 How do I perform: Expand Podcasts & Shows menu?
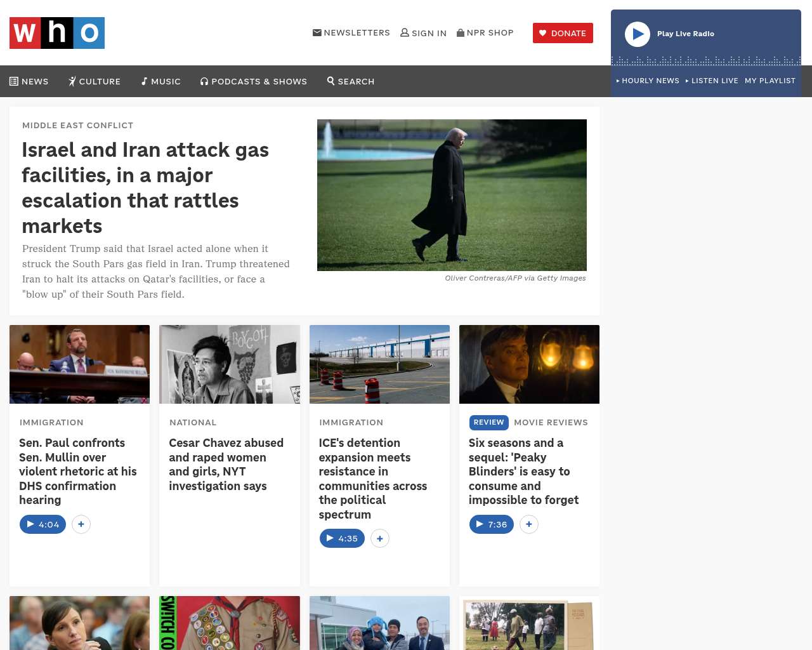tap(254, 81)
